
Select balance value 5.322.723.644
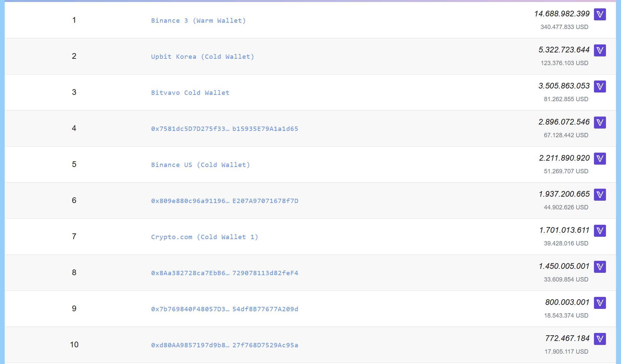tap(564, 50)
